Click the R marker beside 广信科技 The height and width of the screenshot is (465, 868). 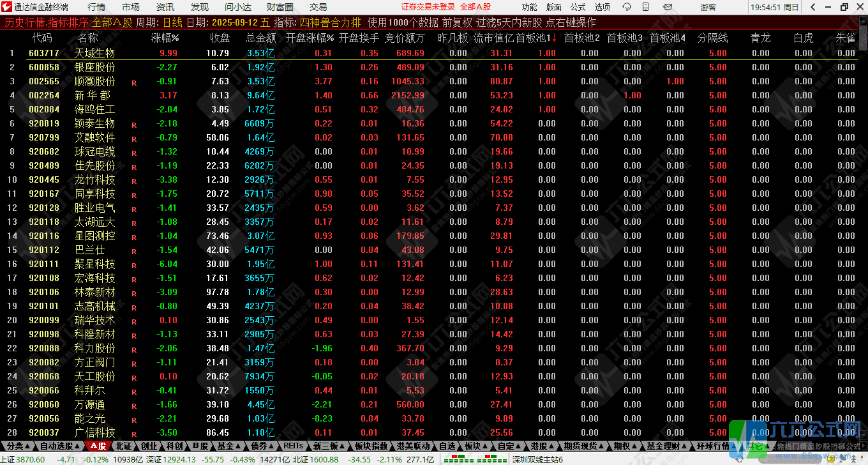tap(134, 434)
